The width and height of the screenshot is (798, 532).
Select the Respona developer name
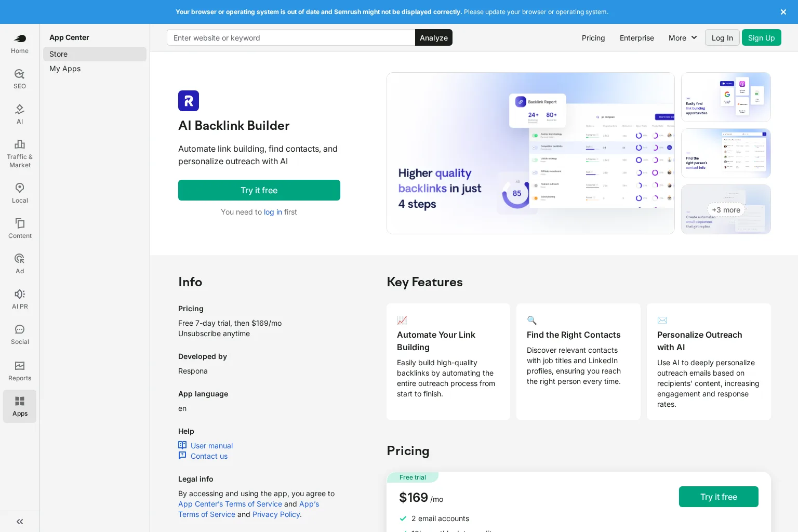click(x=193, y=371)
